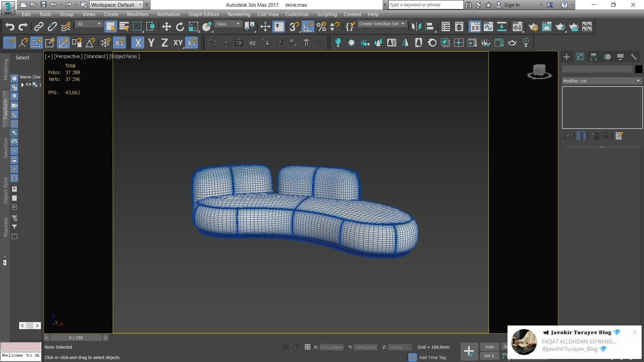The image size is (644, 362).
Task: Open the Customize menu
Action: point(297,14)
